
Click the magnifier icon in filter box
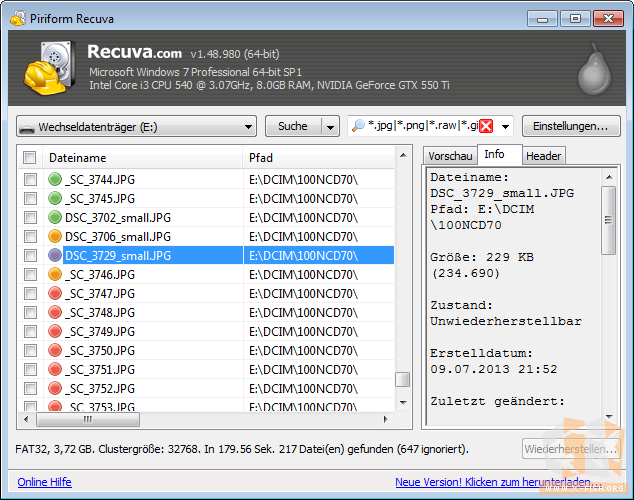point(358,126)
